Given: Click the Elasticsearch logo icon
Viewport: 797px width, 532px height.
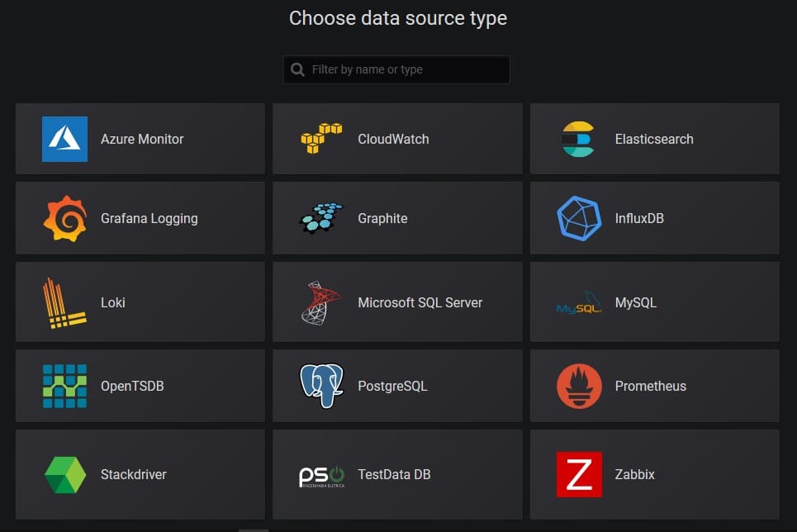Looking at the screenshot, I should [578, 139].
